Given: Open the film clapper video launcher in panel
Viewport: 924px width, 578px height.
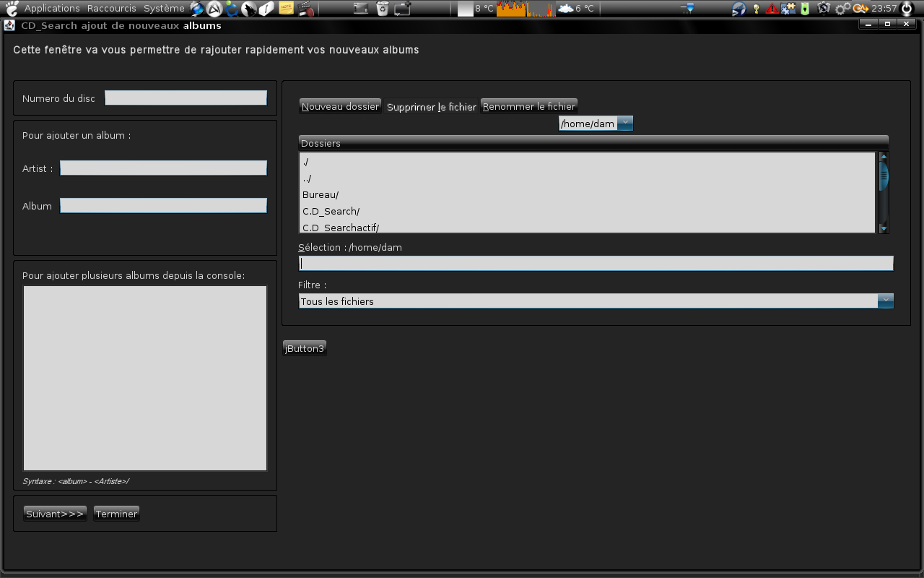Looking at the screenshot, I should pyautogui.click(x=305, y=9).
